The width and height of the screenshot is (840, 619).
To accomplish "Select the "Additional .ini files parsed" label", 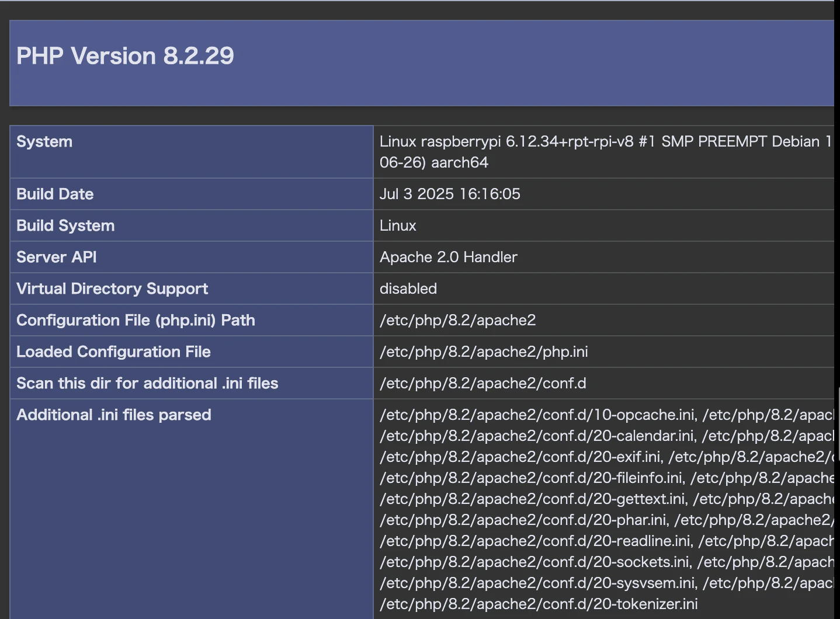I will coord(114,415).
